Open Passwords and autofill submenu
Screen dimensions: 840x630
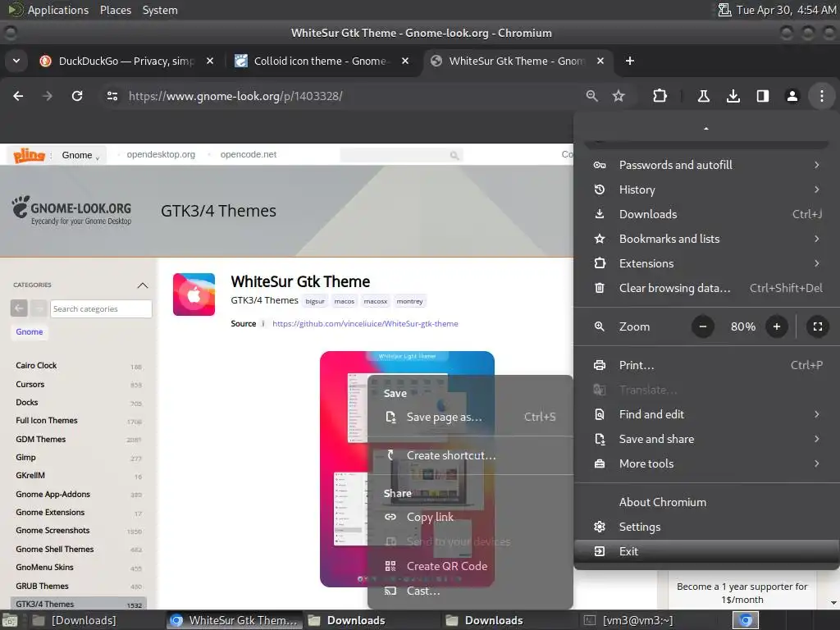pos(706,165)
